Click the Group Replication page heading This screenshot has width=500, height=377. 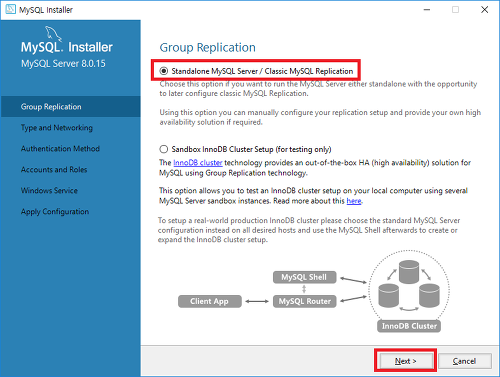pos(207,48)
